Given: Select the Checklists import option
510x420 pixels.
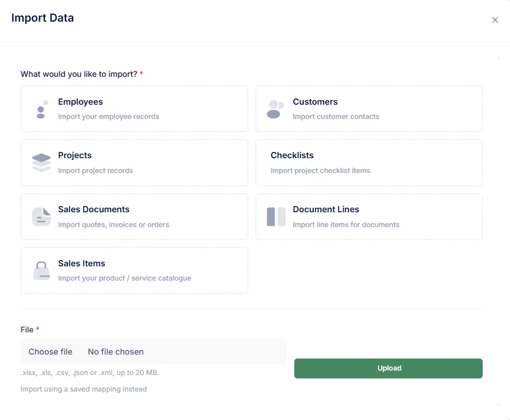Looking at the screenshot, I should [x=369, y=163].
